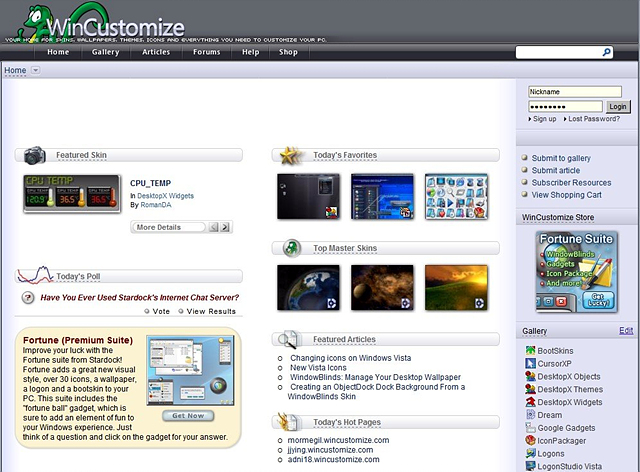Image resolution: width=640 pixels, height=472 pixels.
Task: Open the Help menu item
Action: (x=251, y=52)
